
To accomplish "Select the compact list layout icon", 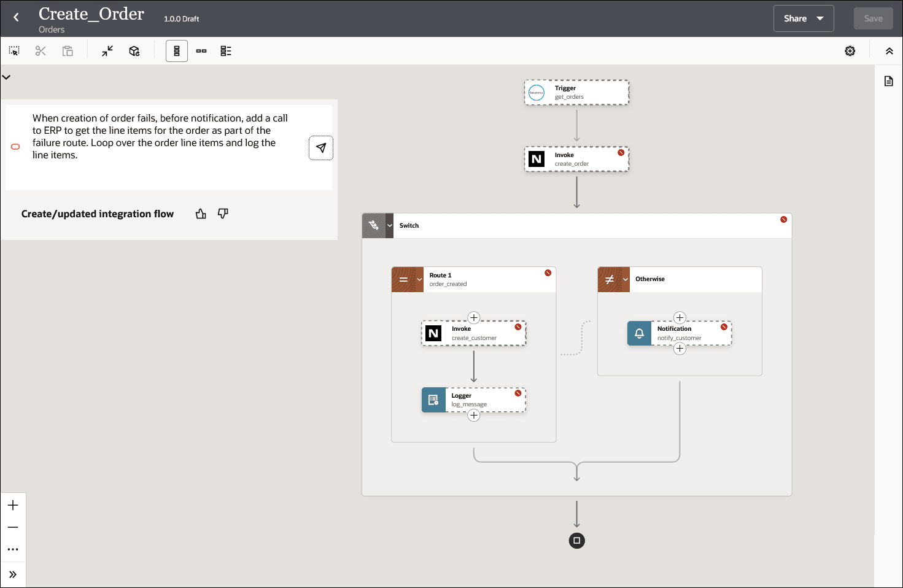I will click(225, 50).
